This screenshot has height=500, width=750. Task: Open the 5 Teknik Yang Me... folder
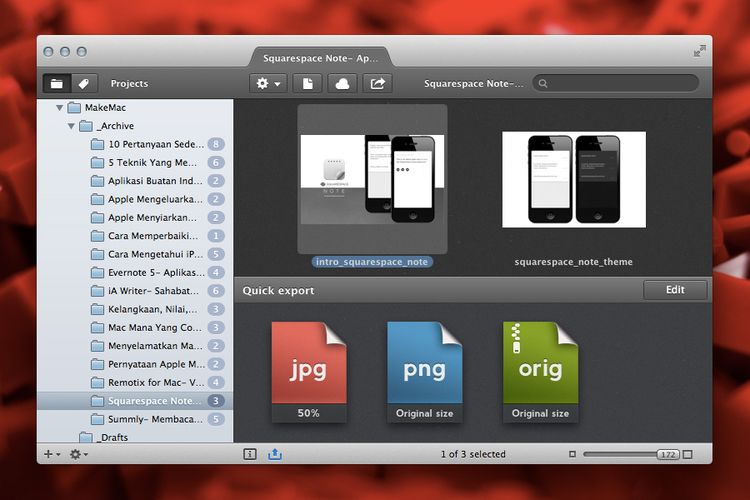135,163
